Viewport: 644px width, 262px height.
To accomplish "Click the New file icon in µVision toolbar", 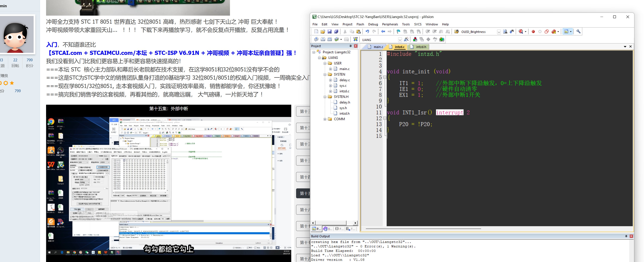I will point(316,32).
